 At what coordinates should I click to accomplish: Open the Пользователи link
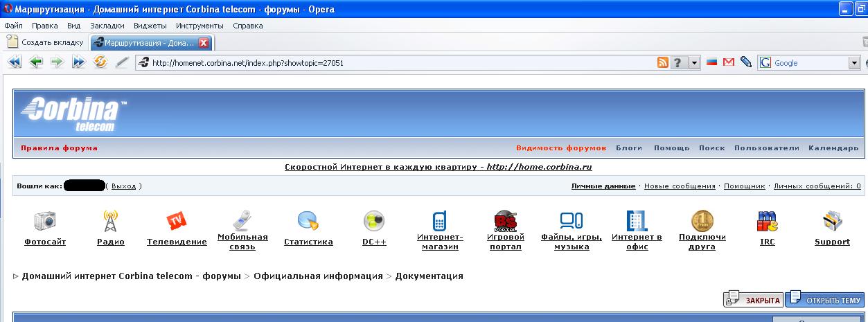coord(767,148)
